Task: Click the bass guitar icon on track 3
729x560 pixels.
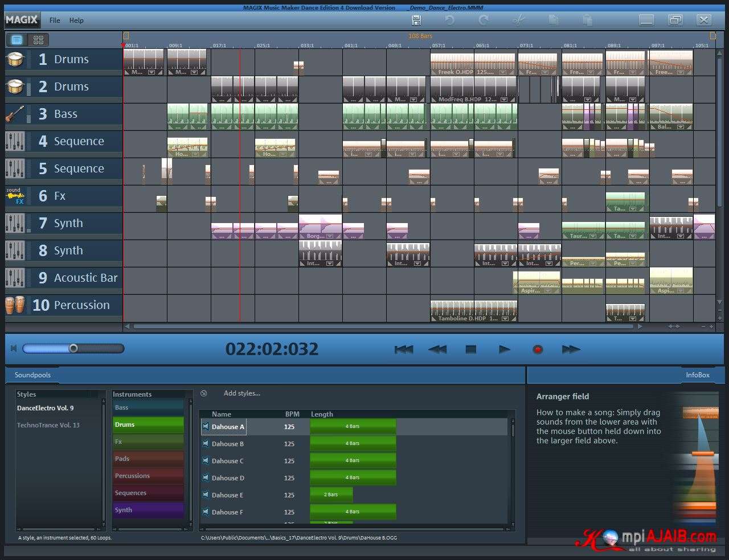Action: coord(15,114)
